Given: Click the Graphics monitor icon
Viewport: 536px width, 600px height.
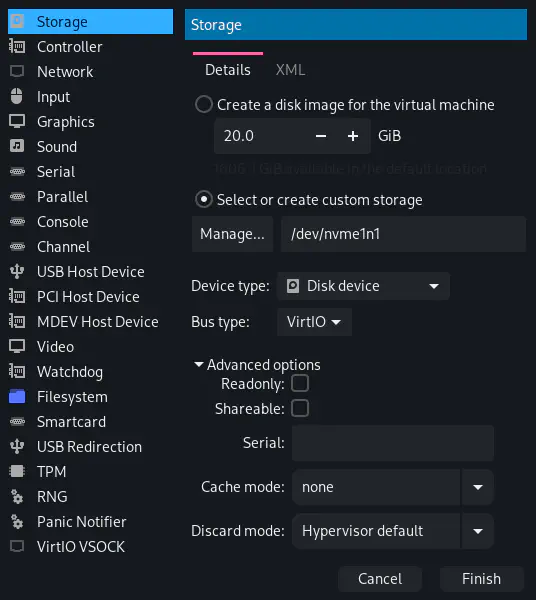Looking at the screenshot, I should (x=17, y=122).
